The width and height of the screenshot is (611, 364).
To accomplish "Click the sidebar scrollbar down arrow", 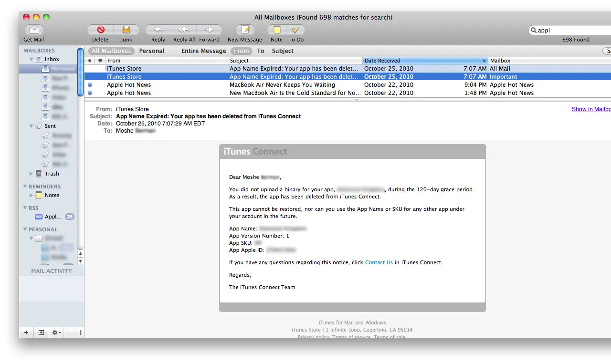I will [80, 261].
